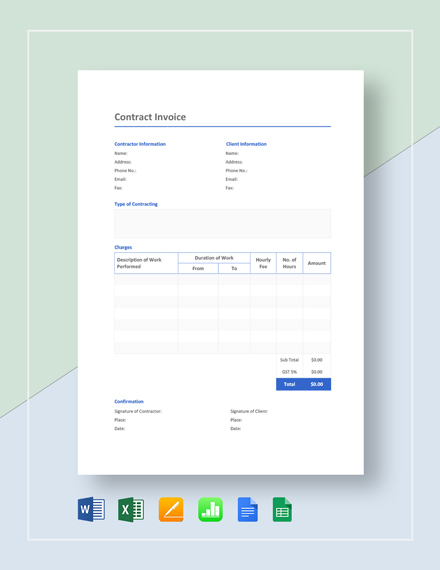Click the GST 5% amount cell

point(317,372)
